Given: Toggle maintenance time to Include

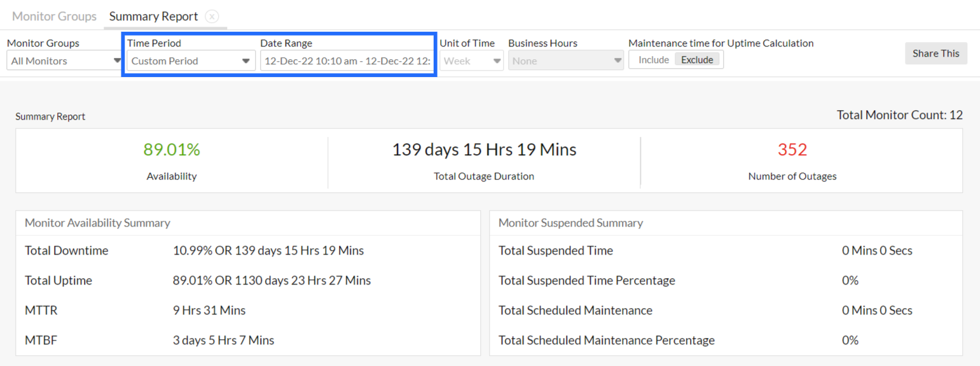Looking at the screenshot, I should 653,60.
